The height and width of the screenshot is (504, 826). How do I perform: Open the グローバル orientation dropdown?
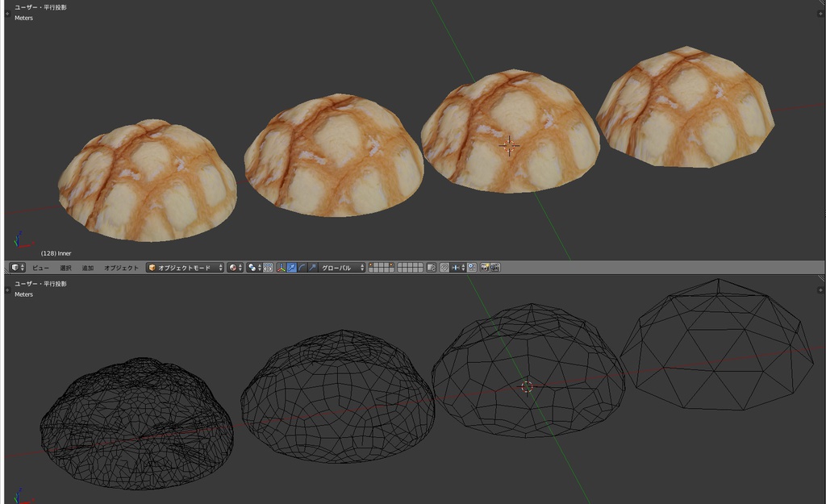342,268
